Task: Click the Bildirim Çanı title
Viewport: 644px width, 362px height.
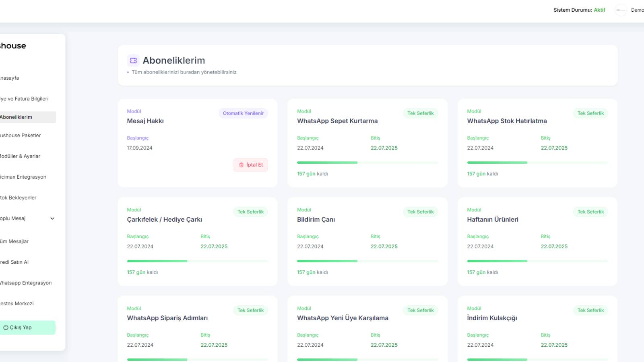Action: 316,220
